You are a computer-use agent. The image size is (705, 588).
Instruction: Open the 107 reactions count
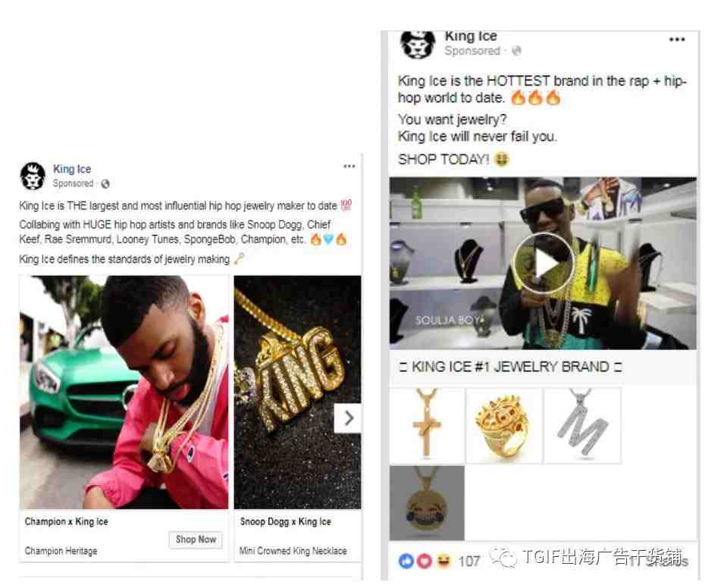[x=469, y=561]
